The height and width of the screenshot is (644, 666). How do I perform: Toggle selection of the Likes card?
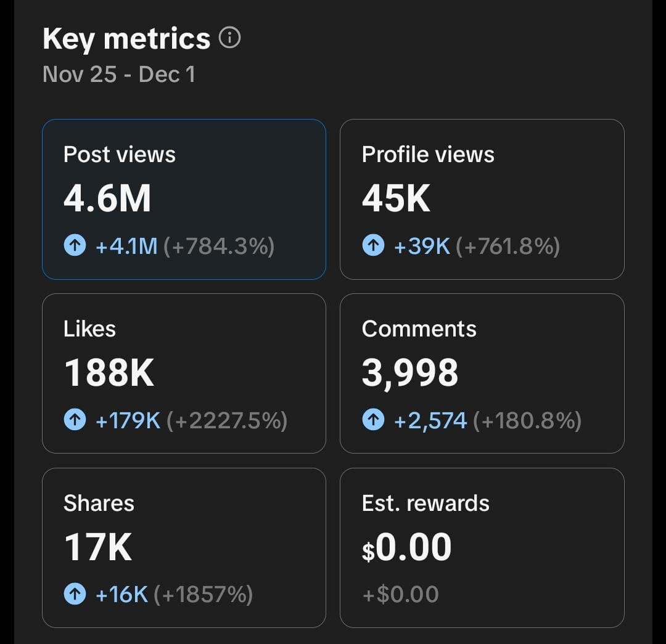coord(184,374)
